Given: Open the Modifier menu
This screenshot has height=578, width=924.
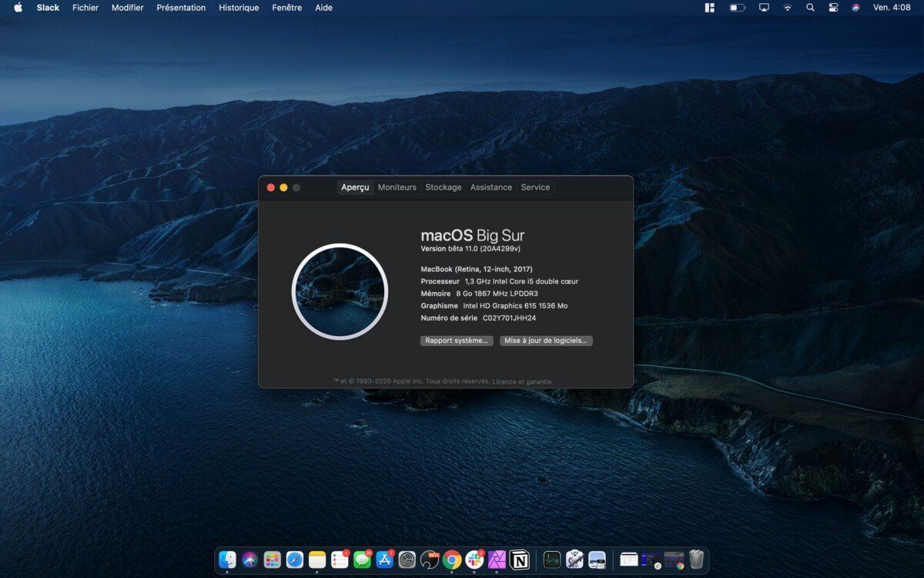Looking at the screenshot, I should 128,8.
